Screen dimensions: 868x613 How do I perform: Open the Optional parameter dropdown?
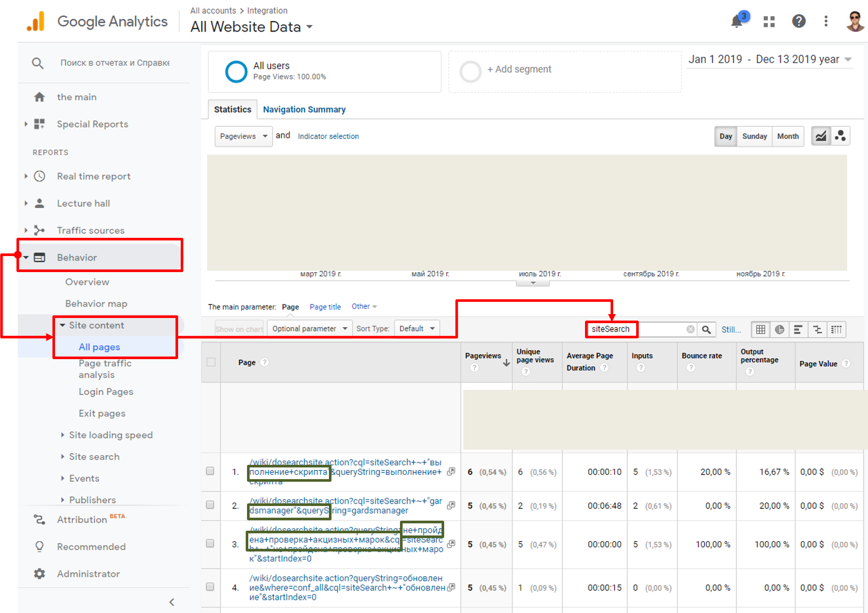(309, 329)
